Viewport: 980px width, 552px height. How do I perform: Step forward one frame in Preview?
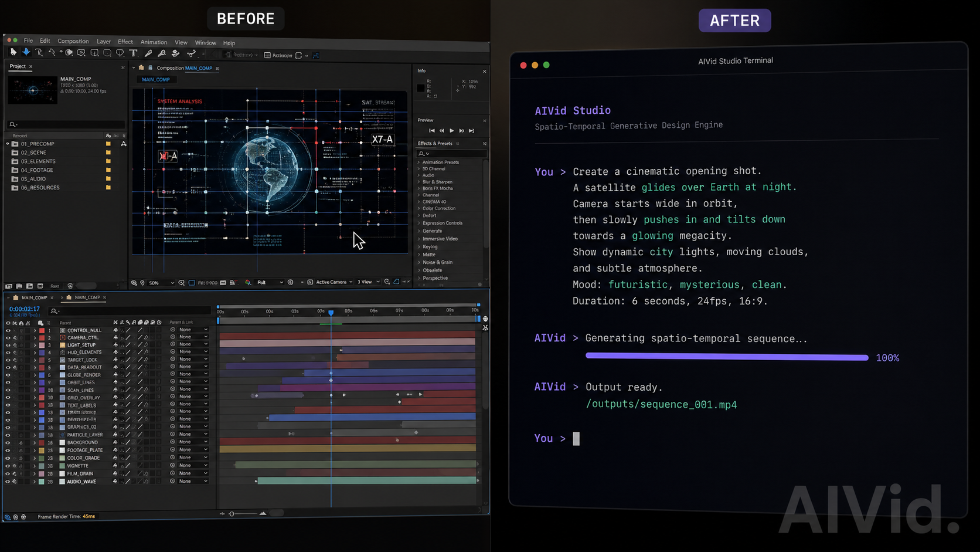tap(461, 131)
